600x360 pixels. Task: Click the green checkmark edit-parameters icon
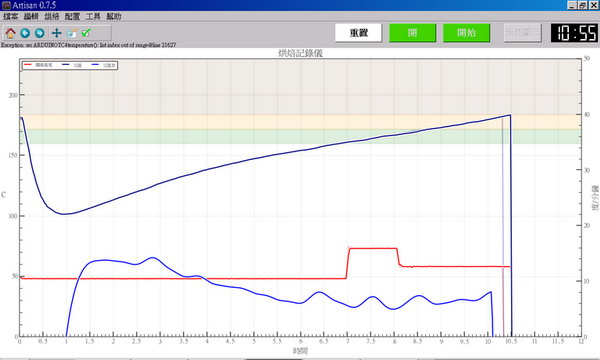pos(86,33)
